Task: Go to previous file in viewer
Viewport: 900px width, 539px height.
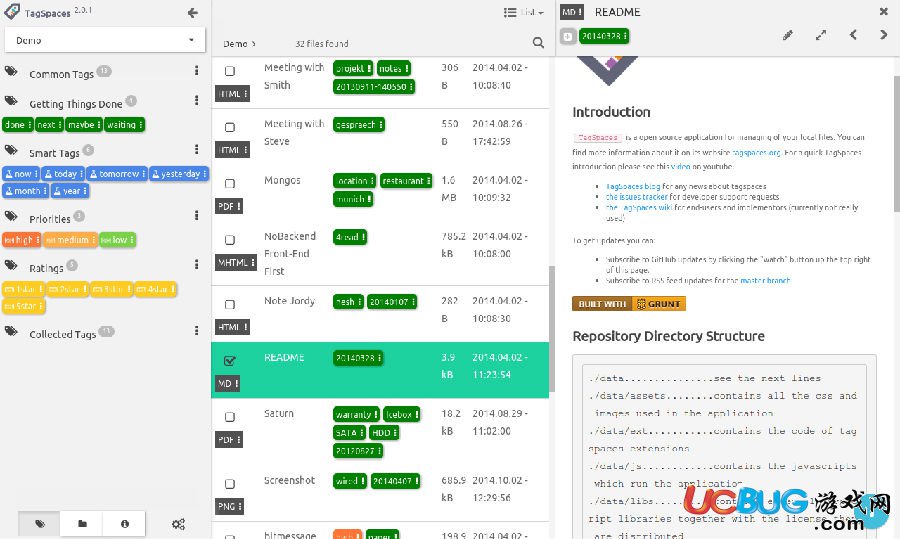Action: (853, 35)
